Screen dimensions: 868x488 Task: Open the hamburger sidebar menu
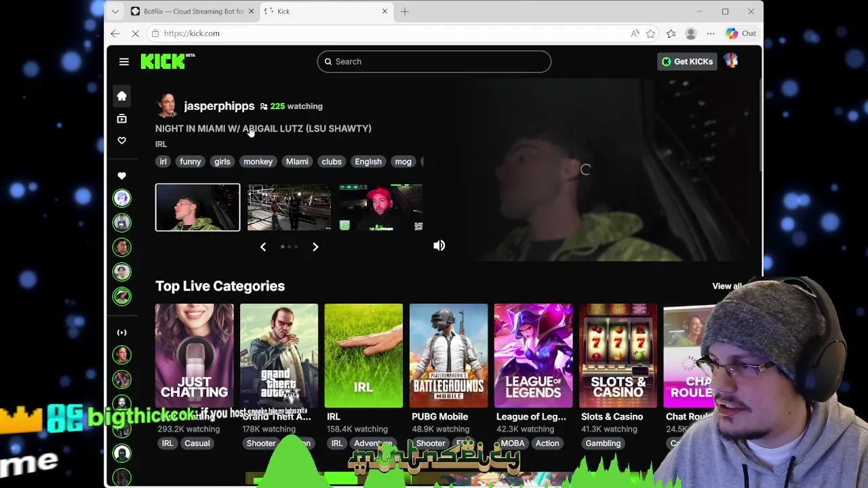coord(123,62)
